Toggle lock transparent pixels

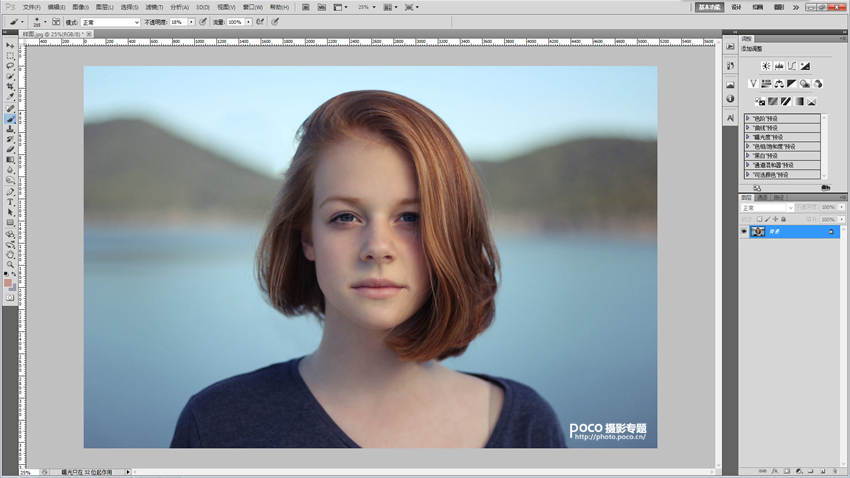759,219
